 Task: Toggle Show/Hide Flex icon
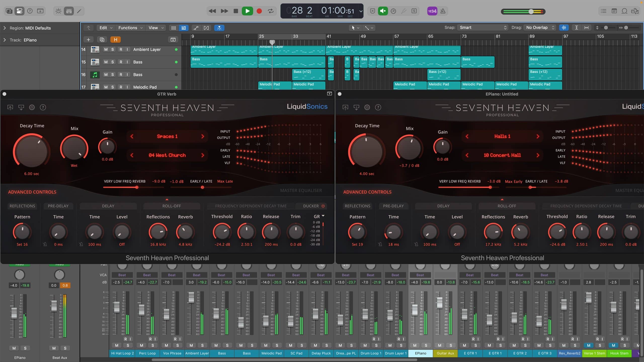pyautogui.click(x=206, y=28)
